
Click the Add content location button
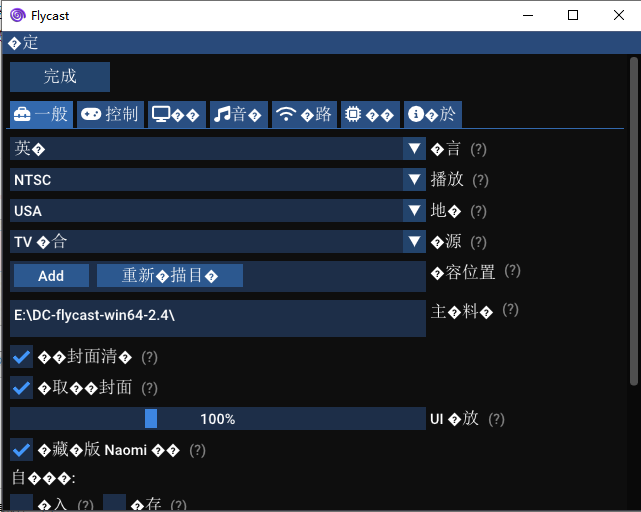[51, 276]
